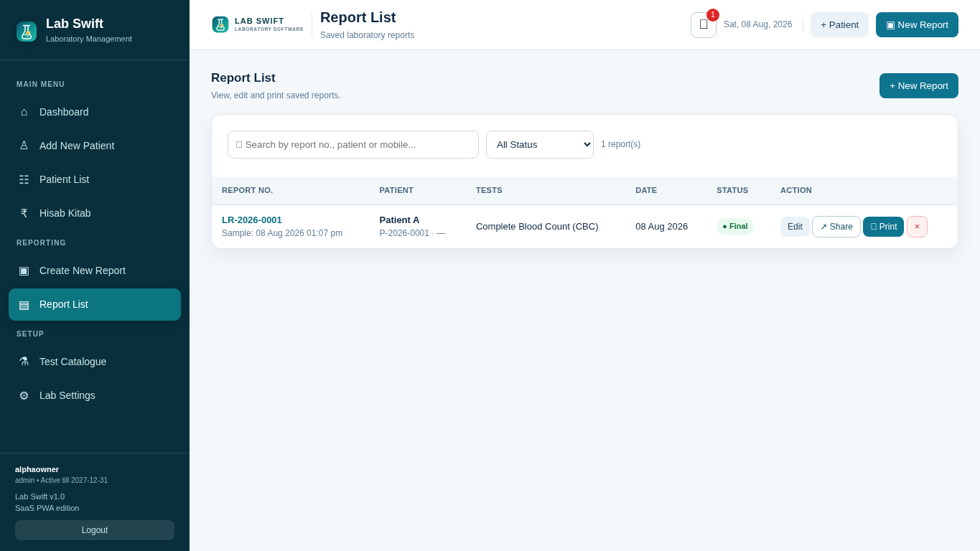Viewport: 980px width, 551px height.
Task: Click the report search input field
Action: 353,144
